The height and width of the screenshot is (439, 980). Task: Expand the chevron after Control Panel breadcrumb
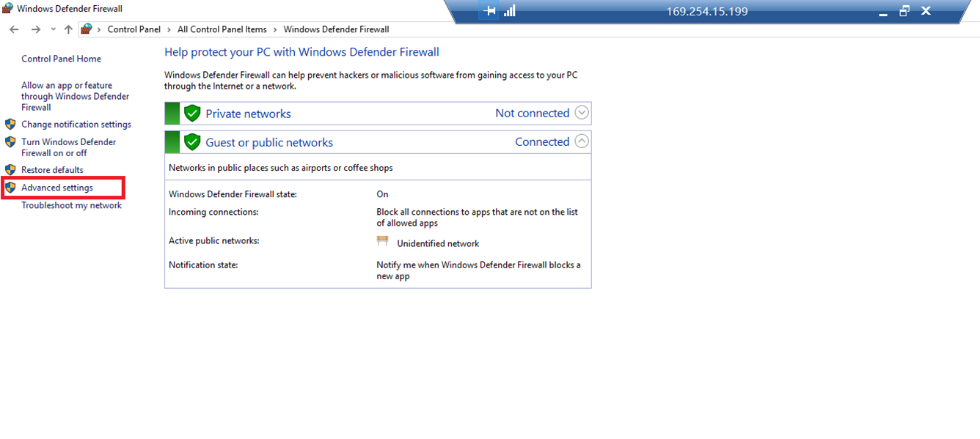pyautogui.click(x=169, y=29)
